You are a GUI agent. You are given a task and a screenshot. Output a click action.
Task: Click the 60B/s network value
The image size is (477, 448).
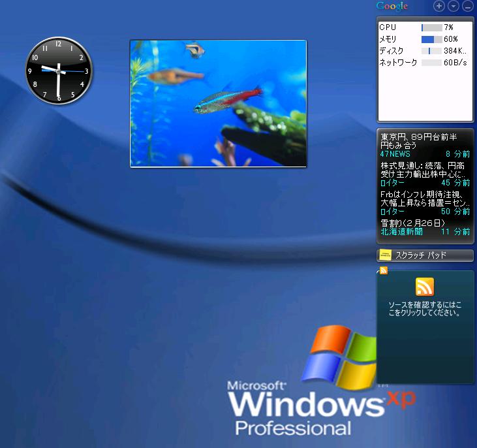455,63
